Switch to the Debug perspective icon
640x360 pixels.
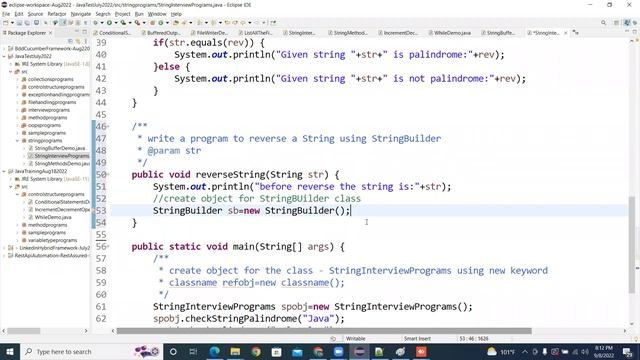pyautogui.click(x=635, y=23)
